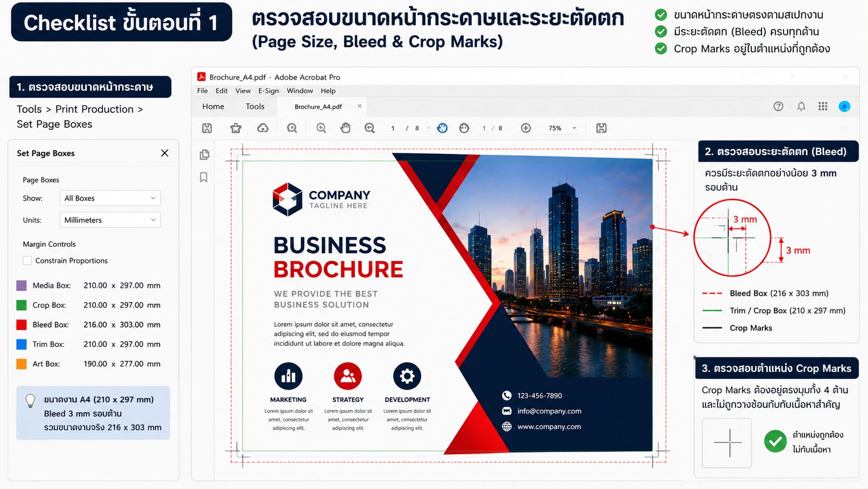Click the 75% zoom value field
Viewport: 868px width, 489px height.
[x=555, y=128]
